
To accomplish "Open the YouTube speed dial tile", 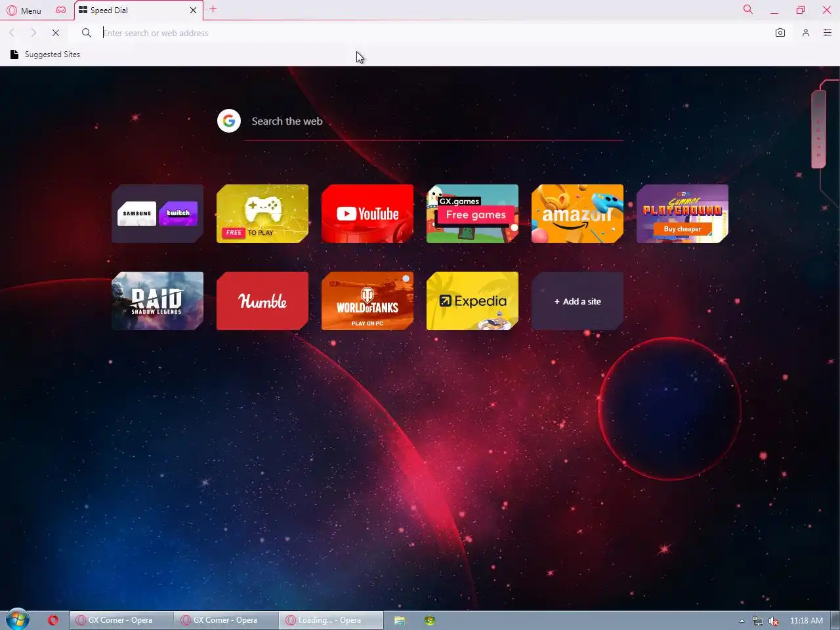I will 367,213.
